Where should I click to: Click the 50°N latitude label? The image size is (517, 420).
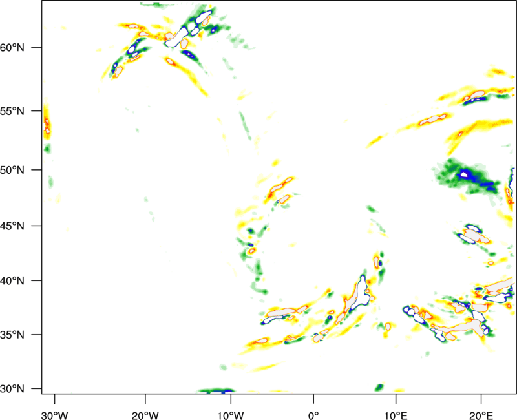click(12, 170)
